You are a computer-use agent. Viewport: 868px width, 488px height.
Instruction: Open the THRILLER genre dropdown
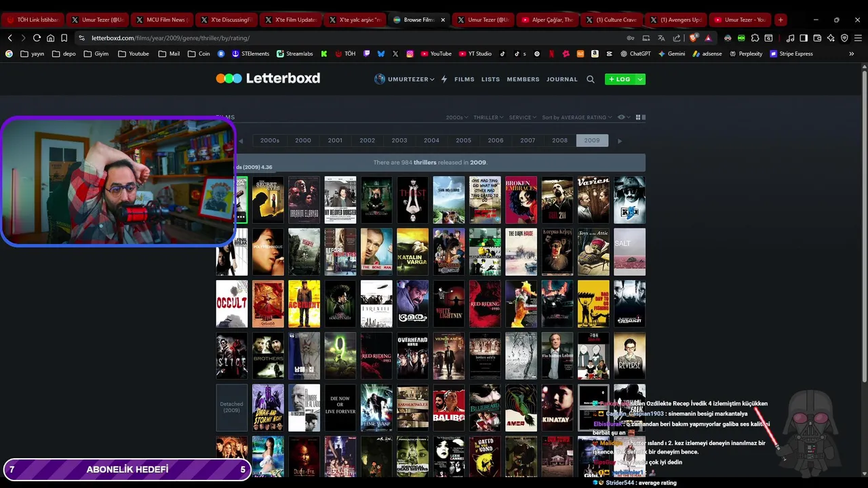coord(488,117)
